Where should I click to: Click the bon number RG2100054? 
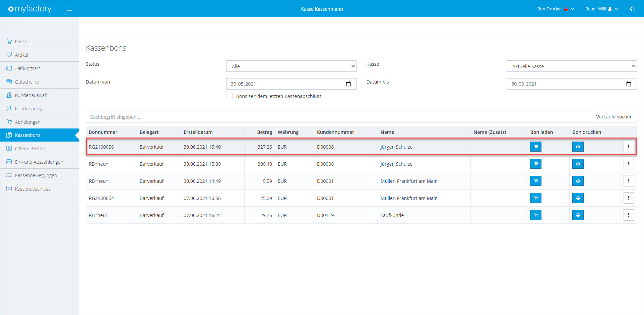[101, 198]
